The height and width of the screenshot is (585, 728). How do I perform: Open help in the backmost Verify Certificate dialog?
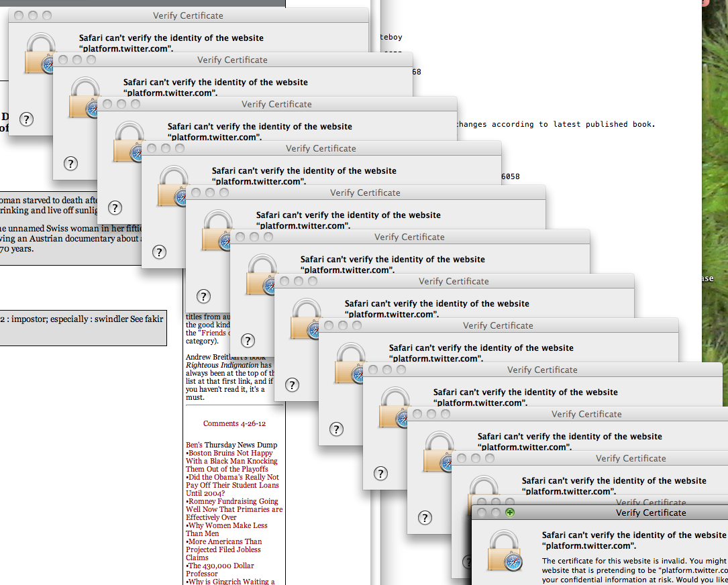pos(26,119)
